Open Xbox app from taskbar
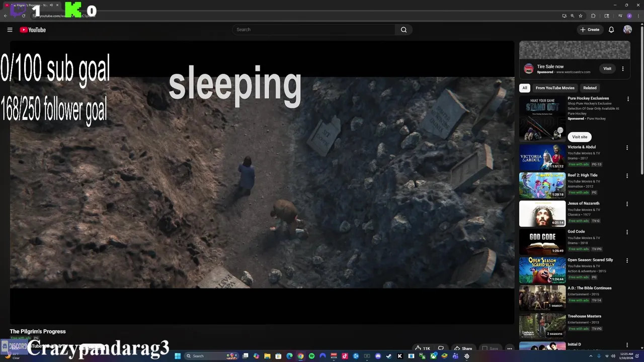This screenshot has height=362, width=644. tap(433, 356)
